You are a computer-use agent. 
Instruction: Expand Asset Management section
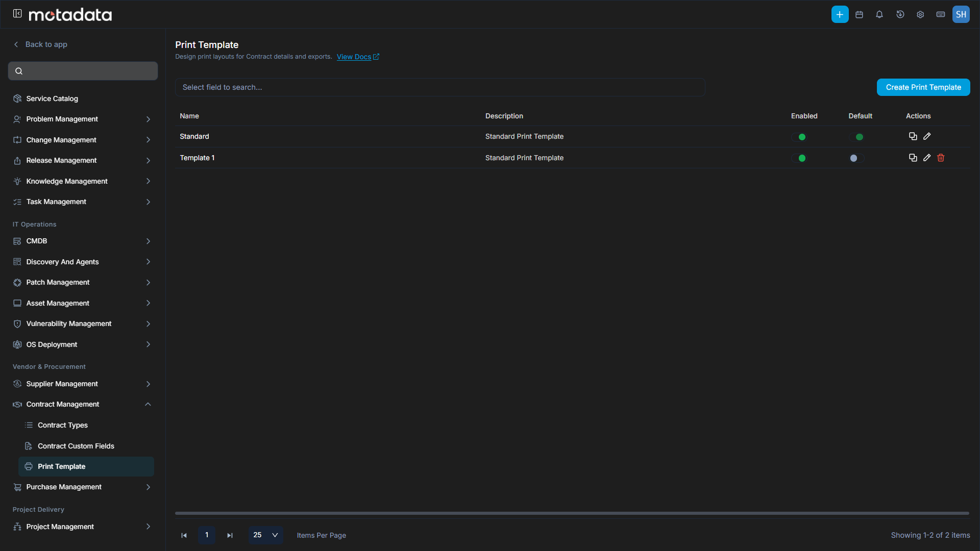click(x=83, y=303)
